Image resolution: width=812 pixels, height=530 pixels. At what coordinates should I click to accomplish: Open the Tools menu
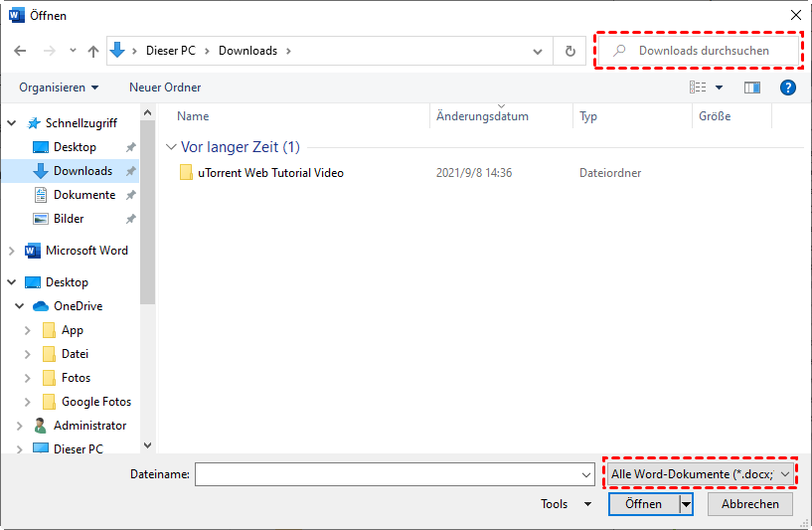point(567,504)
